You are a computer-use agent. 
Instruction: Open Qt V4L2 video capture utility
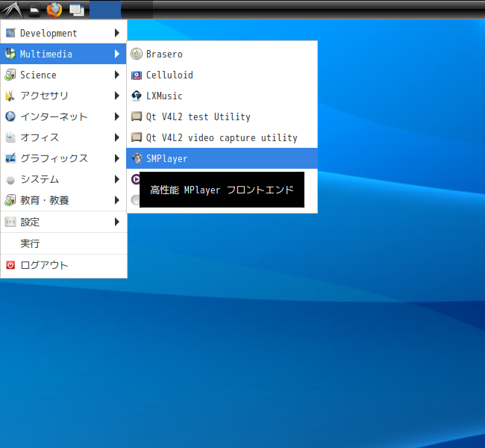(222, 137)
